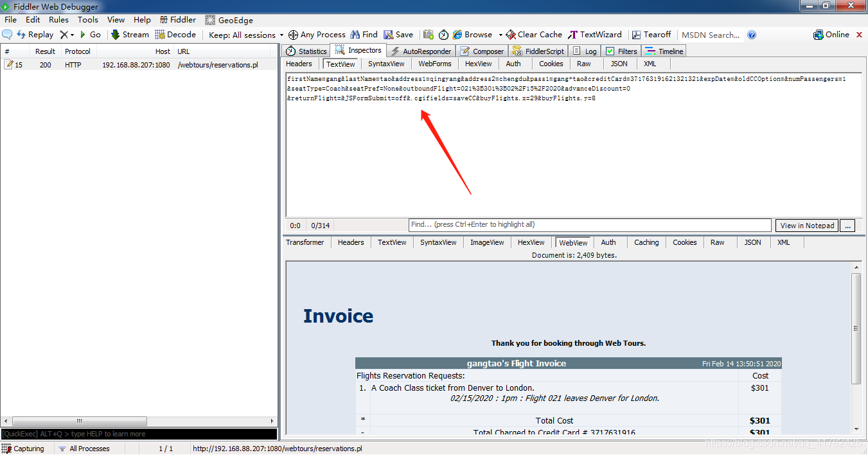Screen dimensions: 868x455
Task: Select request SyntaxView tab
Action: coord(386,64)
